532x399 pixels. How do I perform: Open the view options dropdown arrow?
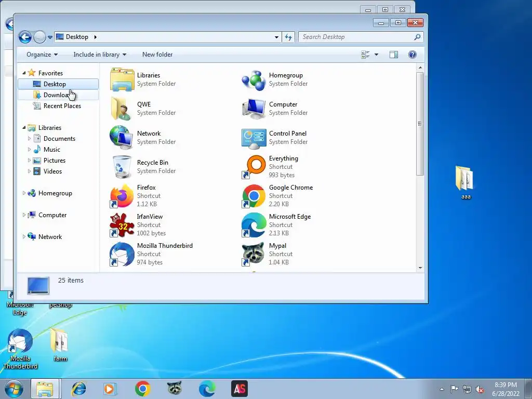[376, 55]
